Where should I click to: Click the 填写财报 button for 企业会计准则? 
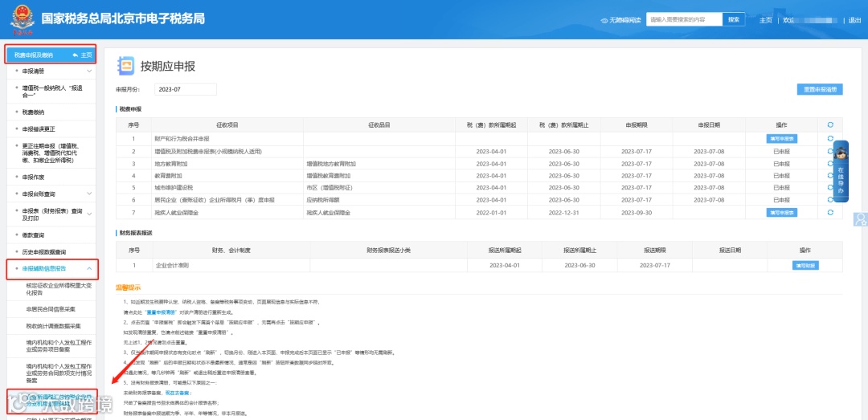pyautogui.click(x=805, y=266)
